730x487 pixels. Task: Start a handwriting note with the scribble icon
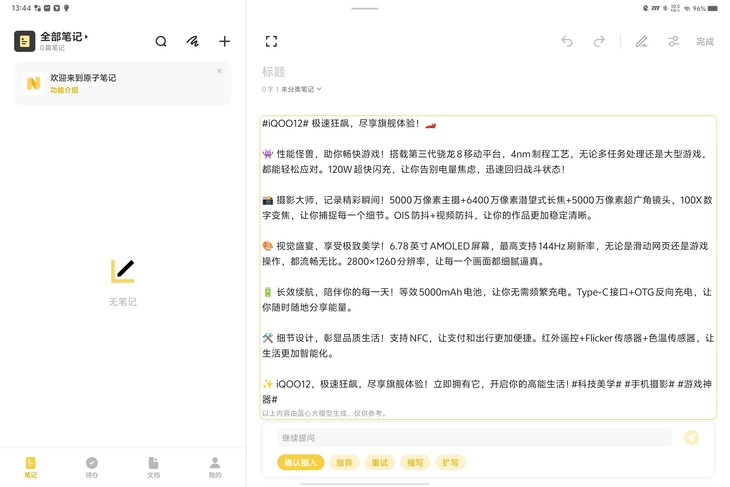pos(193,41)
